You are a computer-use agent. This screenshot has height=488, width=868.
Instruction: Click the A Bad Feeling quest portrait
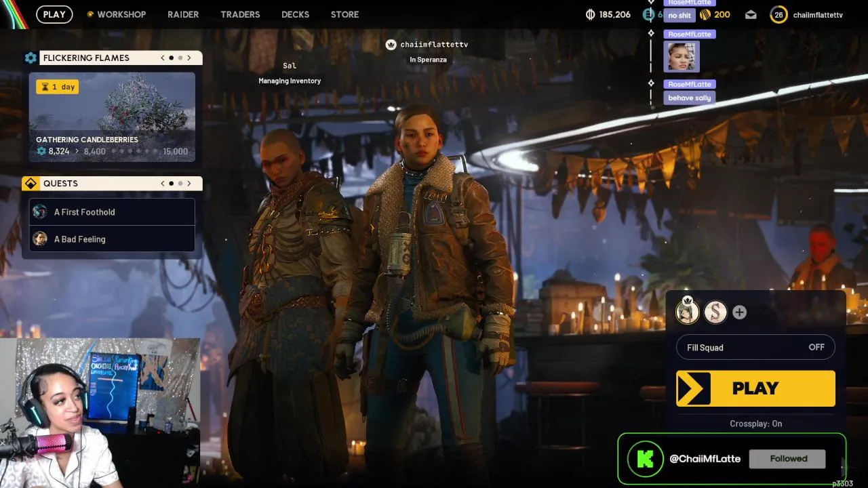click(x=40, y=239)
